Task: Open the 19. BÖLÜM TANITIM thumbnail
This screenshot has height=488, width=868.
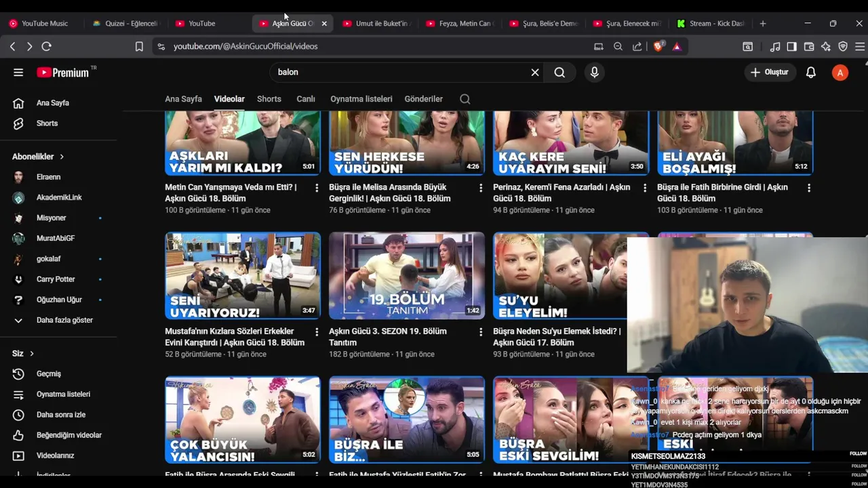Action: click(x=407, y=276)
